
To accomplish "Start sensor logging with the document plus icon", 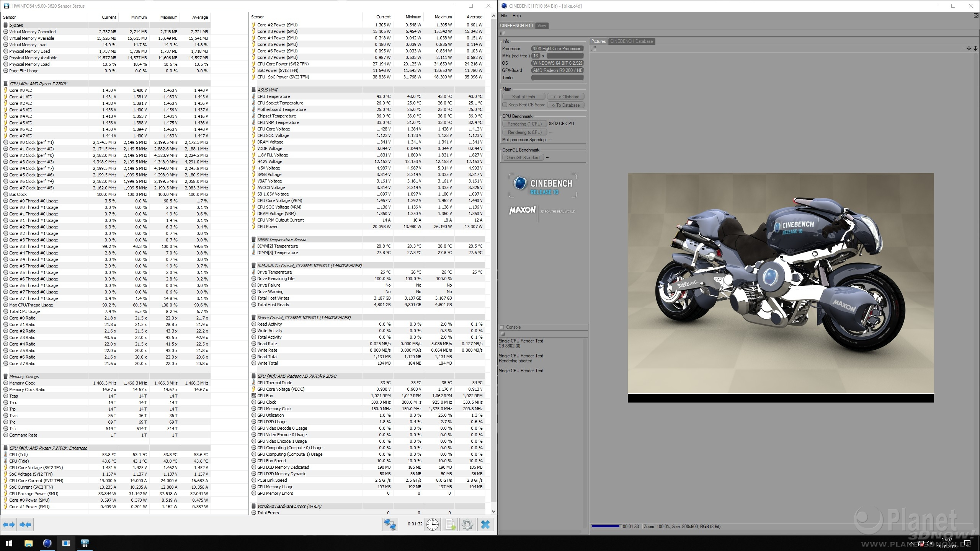I will click(x=450, y=525).
